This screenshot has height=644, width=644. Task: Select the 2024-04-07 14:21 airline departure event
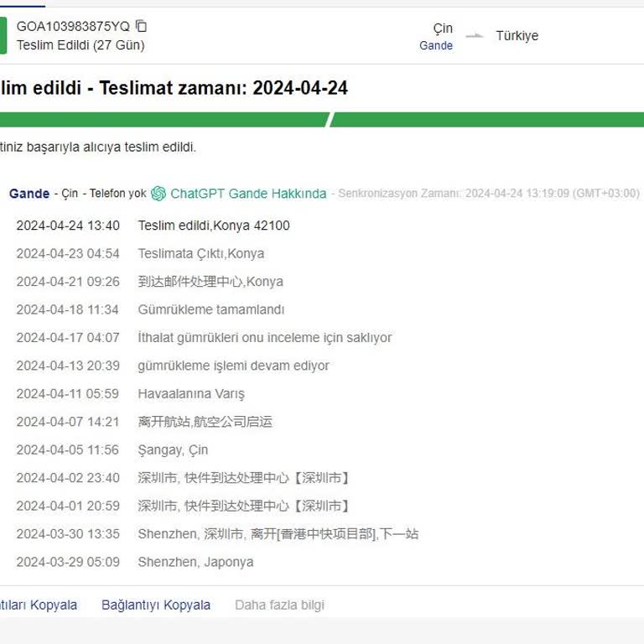click(x=205, y=422)
